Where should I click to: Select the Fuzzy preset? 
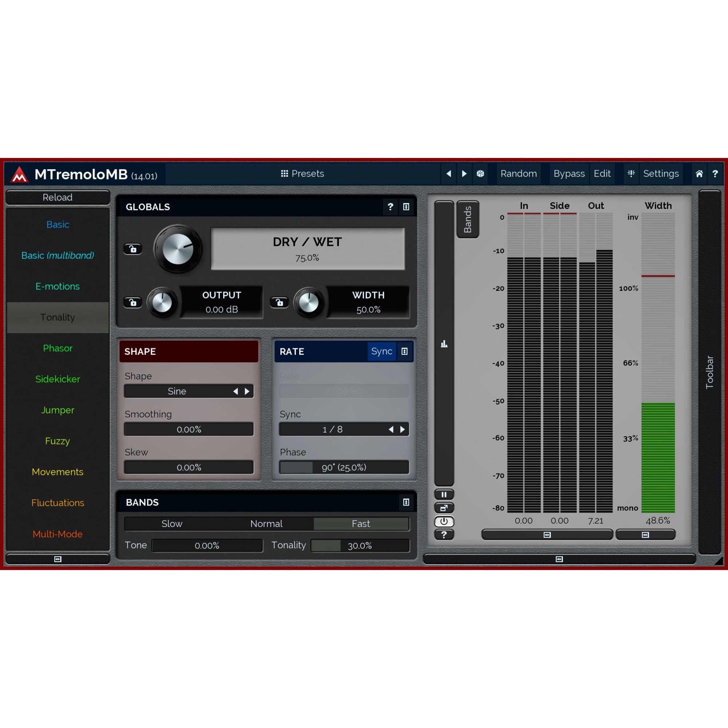(58, 441)
